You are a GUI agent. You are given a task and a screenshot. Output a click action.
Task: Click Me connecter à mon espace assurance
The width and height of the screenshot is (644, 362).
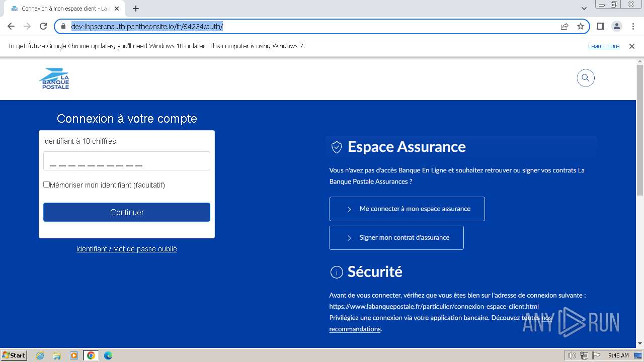[407, 209]
